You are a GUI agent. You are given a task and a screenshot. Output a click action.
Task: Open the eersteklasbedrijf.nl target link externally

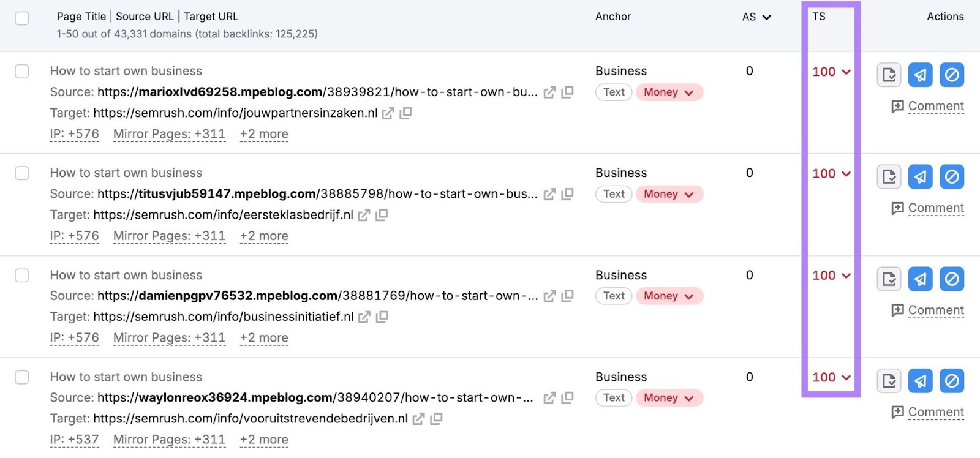coord(364,216)
